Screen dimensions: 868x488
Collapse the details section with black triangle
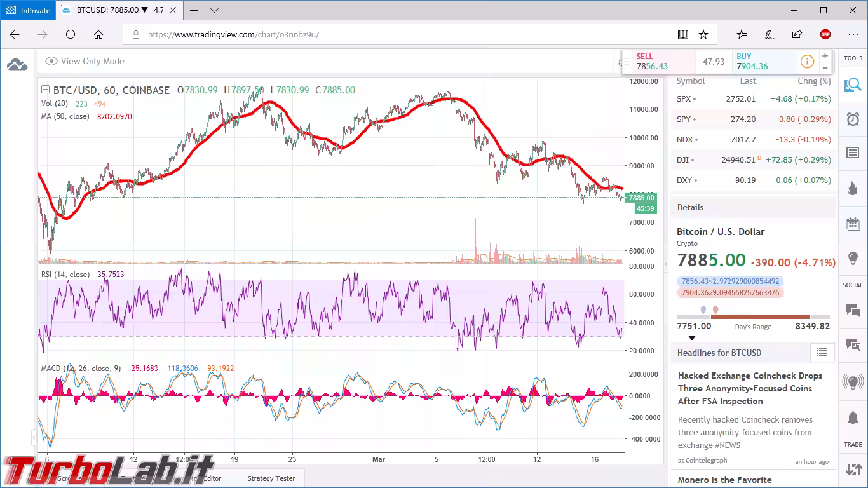(x=692, y=338)
